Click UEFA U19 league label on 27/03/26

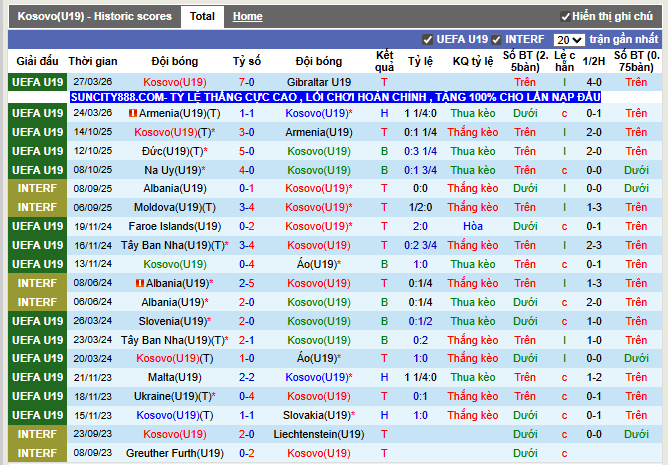click(x=37, y=82)
